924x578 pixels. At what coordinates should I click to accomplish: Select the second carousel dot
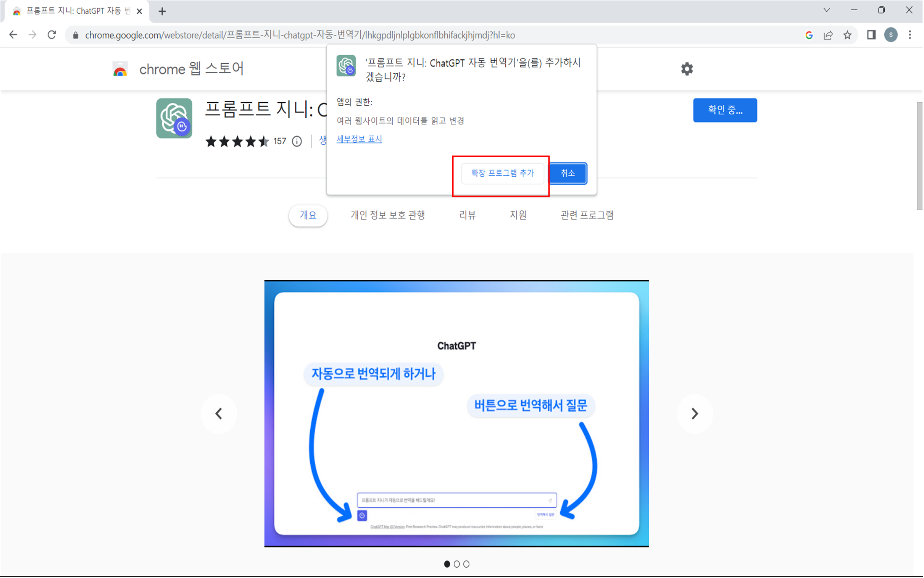pyautogui.click(x=456, y=564)
